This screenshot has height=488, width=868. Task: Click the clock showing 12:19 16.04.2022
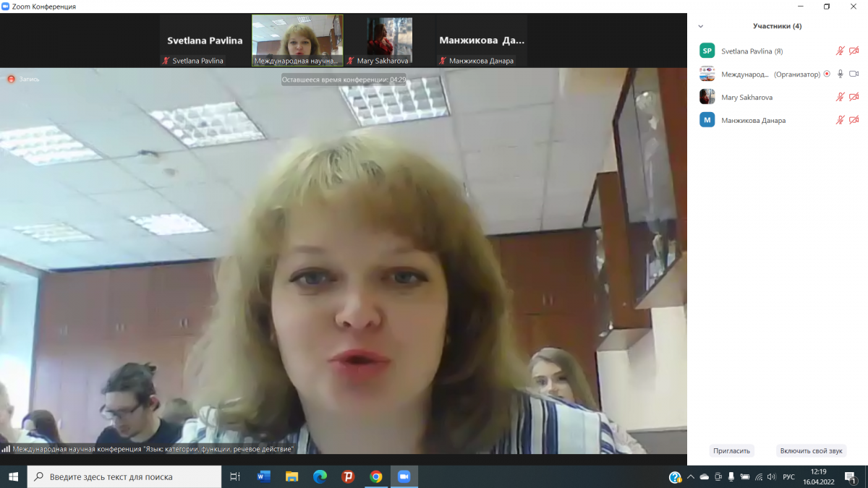click(819, 476)
